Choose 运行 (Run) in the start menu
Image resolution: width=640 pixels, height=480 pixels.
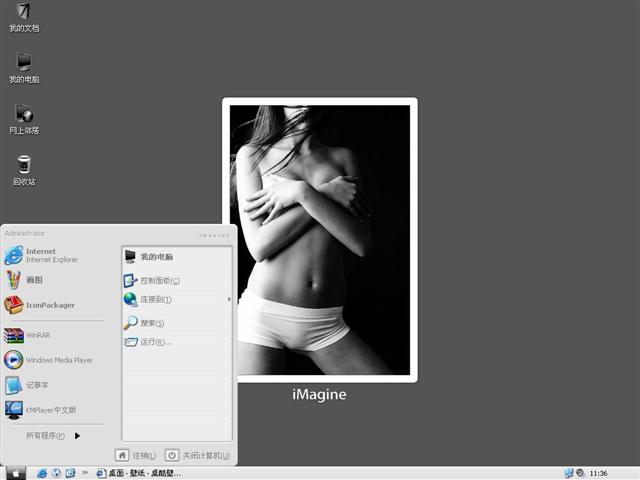pos(155,342)
